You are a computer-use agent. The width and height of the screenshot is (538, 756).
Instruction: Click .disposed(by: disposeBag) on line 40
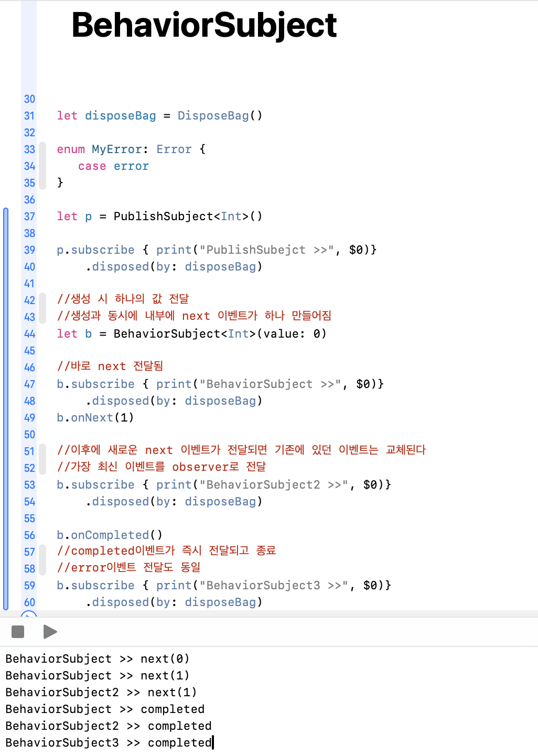tap(174, 267)
